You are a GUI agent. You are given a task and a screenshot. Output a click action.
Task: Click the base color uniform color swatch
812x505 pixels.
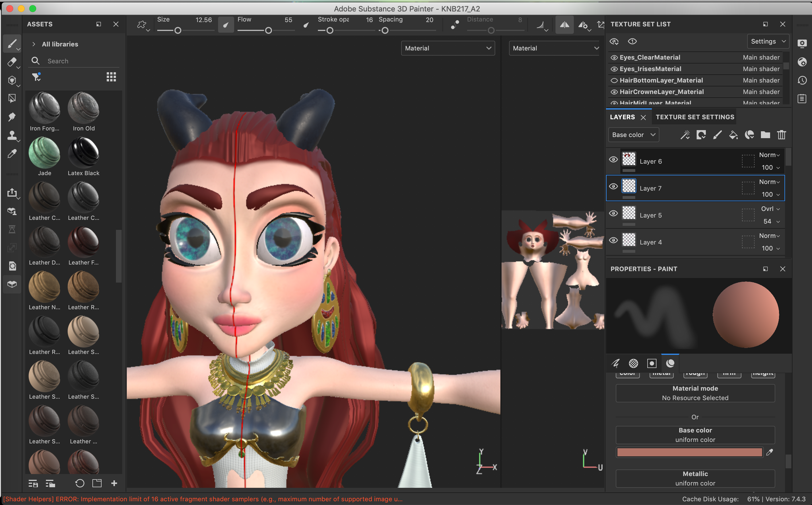(689, 452)
